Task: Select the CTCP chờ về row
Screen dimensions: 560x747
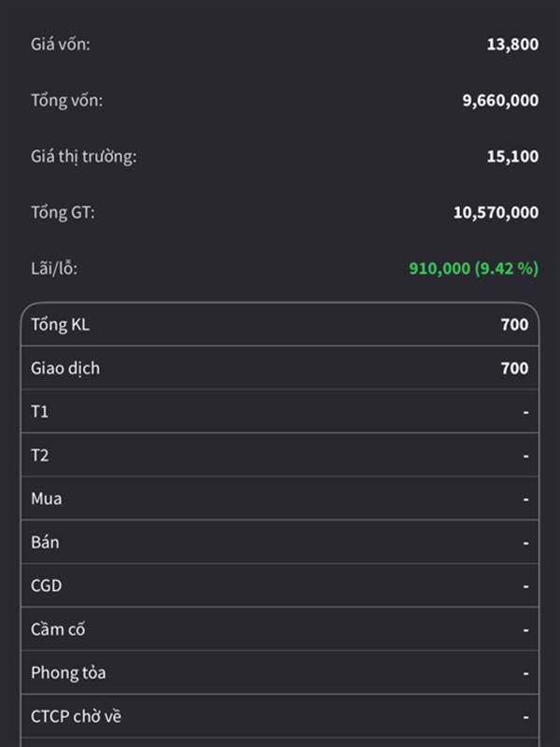Action: click(x=280, y=716)
